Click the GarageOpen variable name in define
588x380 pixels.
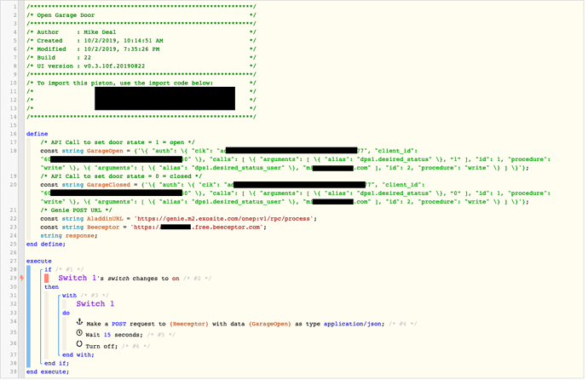(x=105, y=151)
